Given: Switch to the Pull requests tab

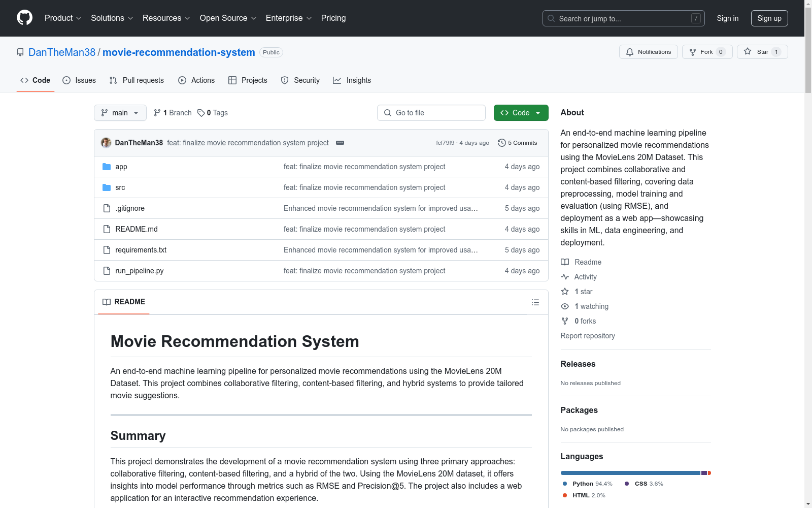Looking at the screenshot, I should click(x=137, y=80).
